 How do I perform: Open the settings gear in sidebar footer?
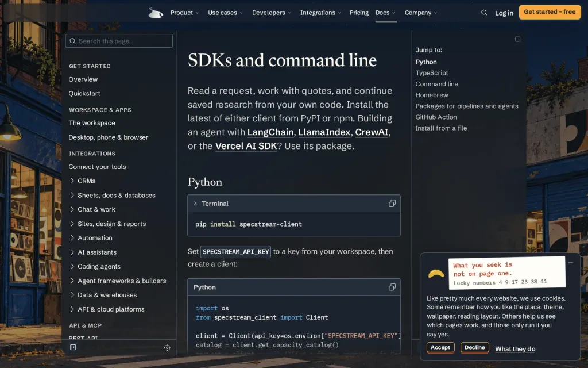tap(167, 348)
